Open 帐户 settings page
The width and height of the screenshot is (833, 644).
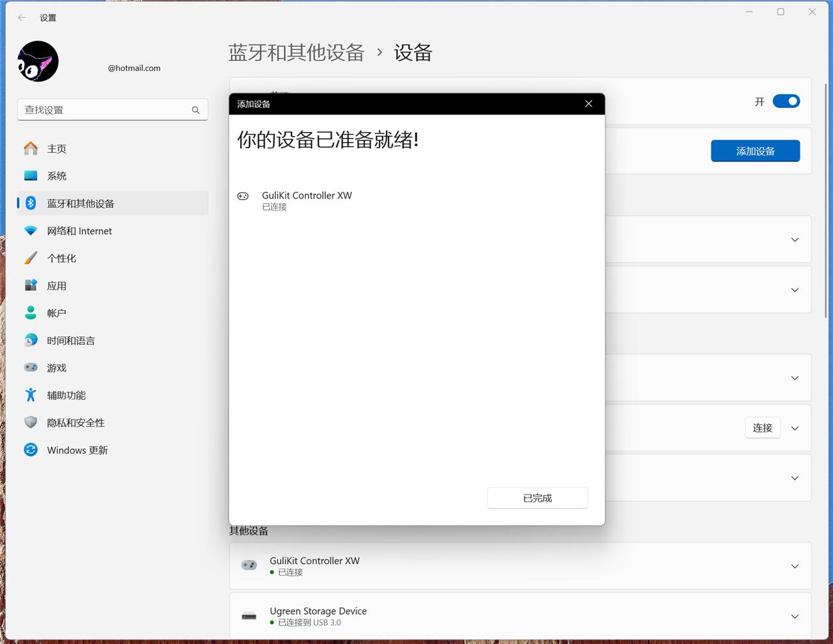coord(113,313)
